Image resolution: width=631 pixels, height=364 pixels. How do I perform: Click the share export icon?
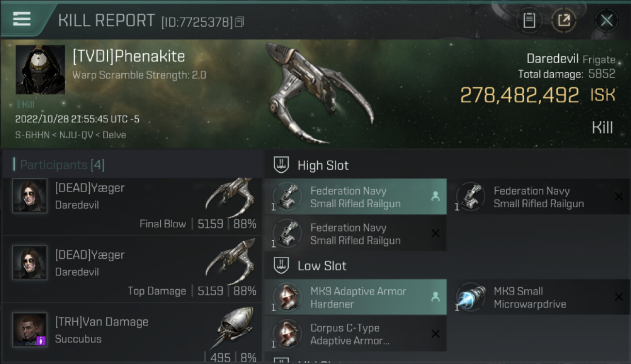tap(564, 20)
